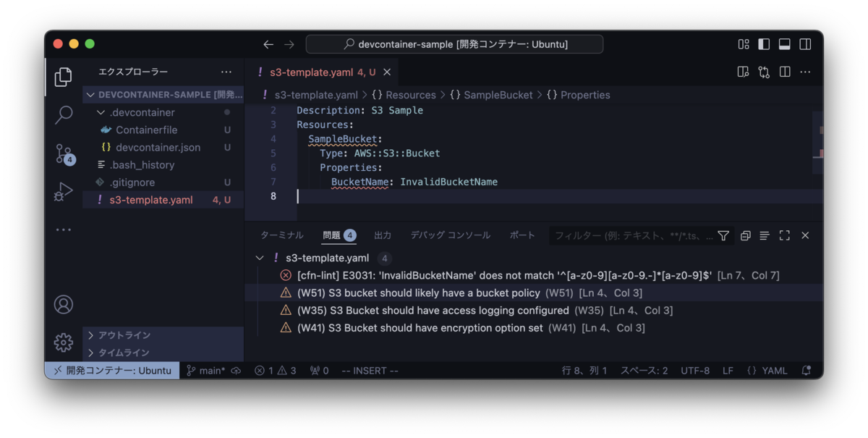Open the Run and Debug view

click(64, 191)
